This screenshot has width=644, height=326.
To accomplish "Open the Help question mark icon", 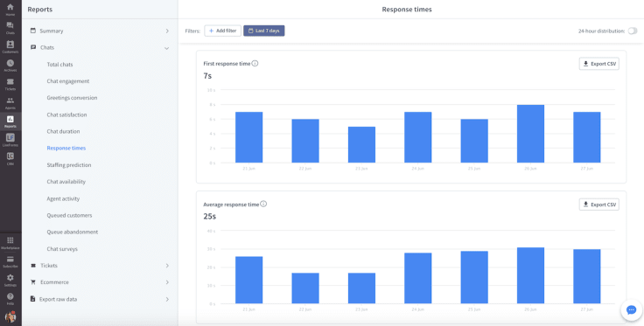I will tap(10, 296).
